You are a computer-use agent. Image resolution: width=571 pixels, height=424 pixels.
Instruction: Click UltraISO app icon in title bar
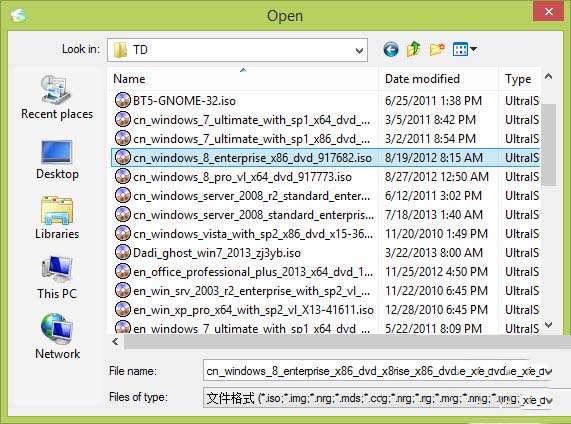click(18, 15)
